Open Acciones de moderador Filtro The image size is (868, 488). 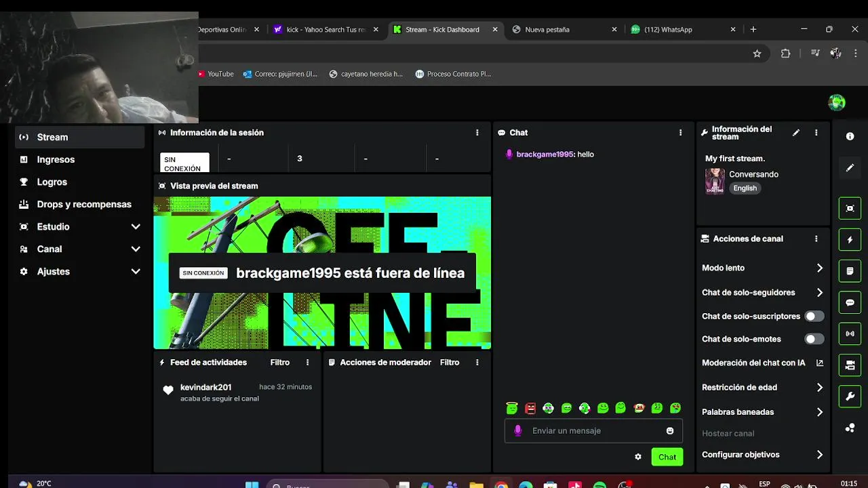pyautogui.click(x=450, y=363)
